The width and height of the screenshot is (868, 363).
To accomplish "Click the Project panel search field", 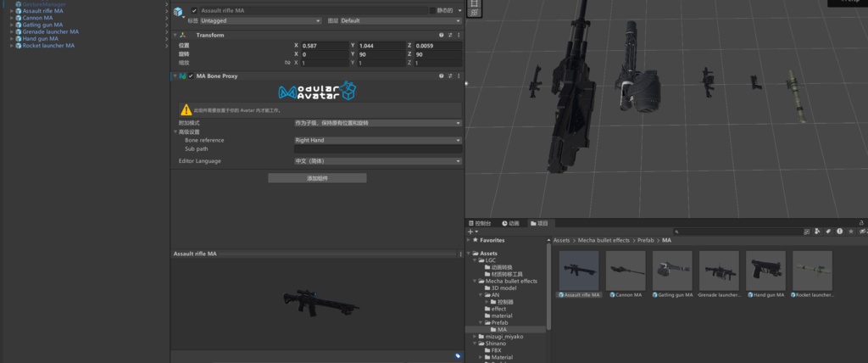I will pyautogui.click(x=737, y=232).
